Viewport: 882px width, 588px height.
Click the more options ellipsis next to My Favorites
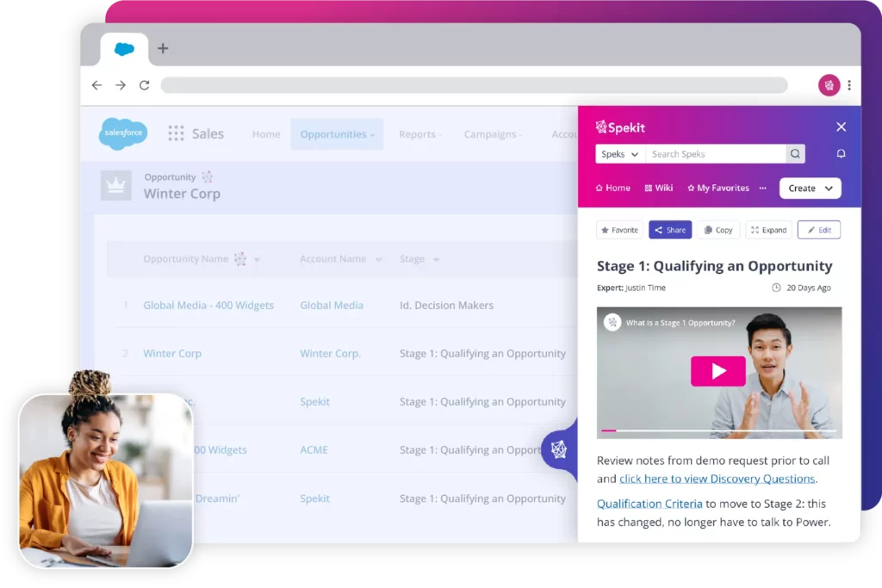tap(762, 188)
